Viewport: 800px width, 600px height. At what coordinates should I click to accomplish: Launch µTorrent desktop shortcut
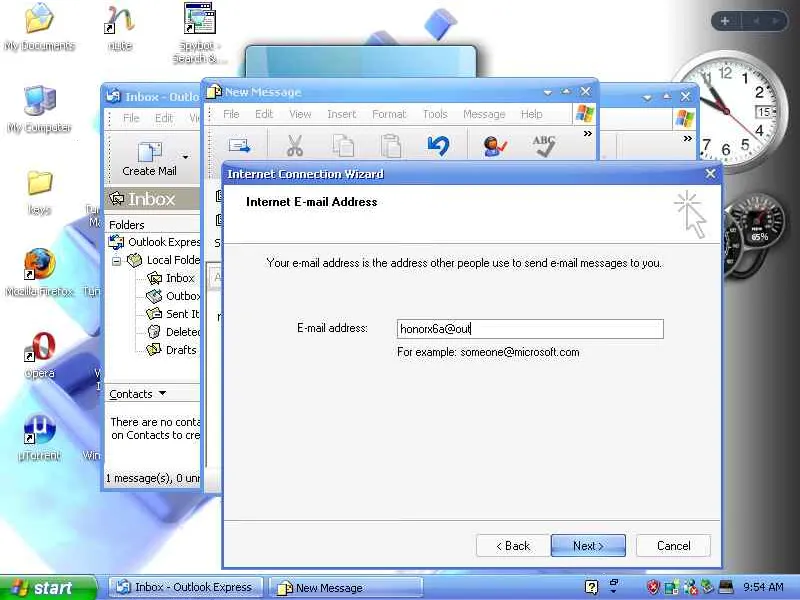pos(39,437)
